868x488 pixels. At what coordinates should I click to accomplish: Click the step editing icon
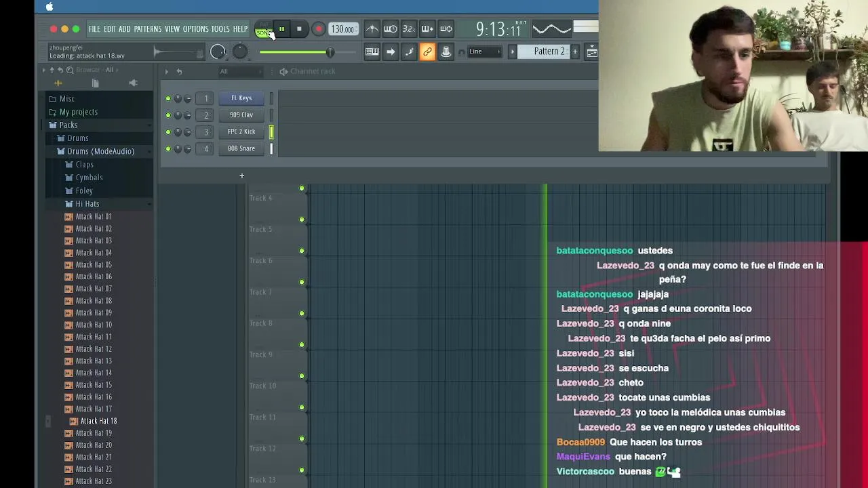(x=409, y=52)
